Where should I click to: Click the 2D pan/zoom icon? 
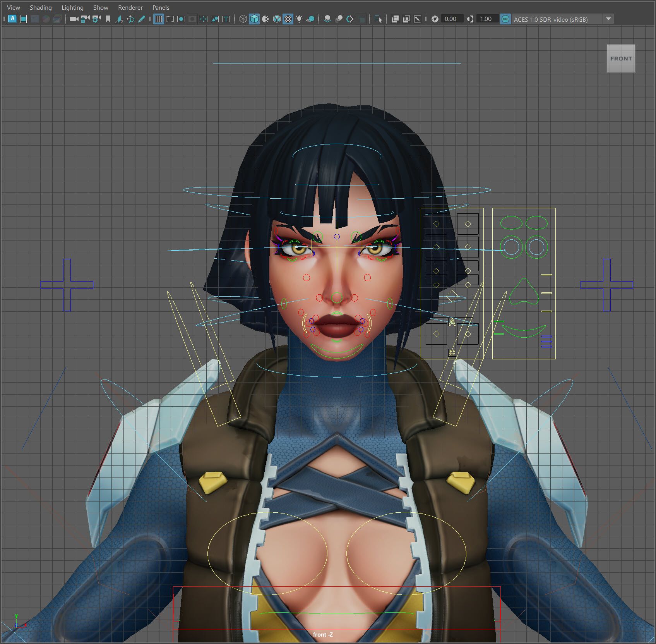coord(130,19)
